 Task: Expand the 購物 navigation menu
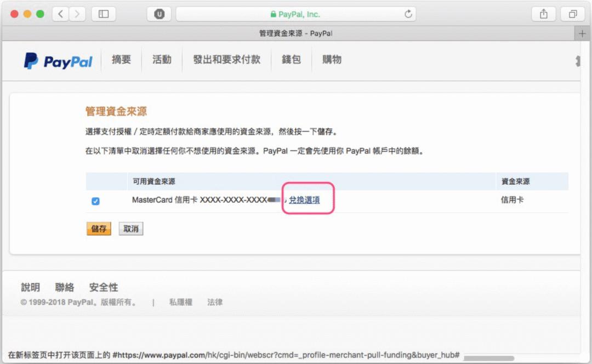point(331,60)
